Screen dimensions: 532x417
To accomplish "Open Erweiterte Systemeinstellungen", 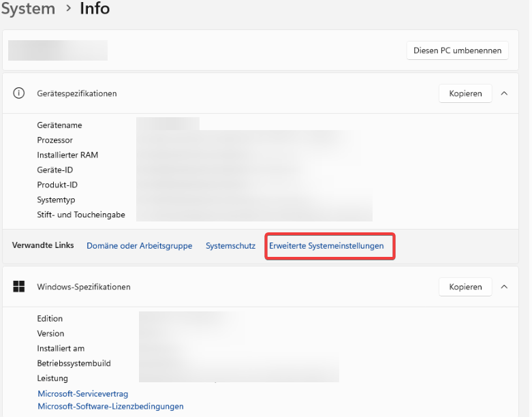I will 326,245.
